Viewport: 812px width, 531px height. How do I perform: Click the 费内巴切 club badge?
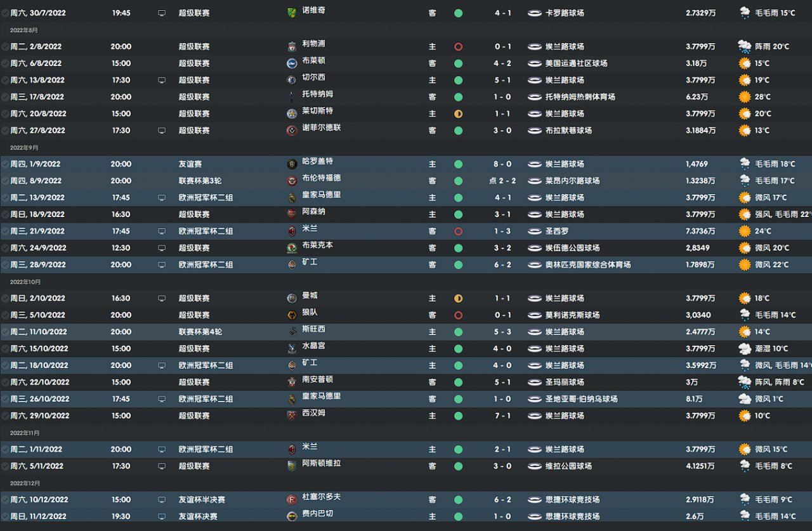[292, 516]
